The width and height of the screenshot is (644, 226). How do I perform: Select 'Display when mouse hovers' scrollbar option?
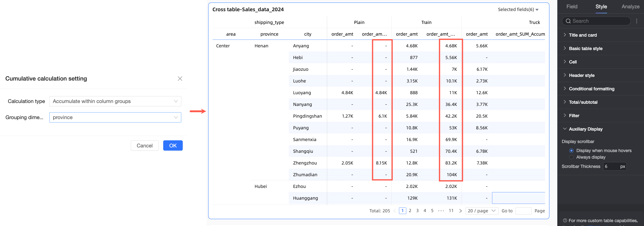571,151
